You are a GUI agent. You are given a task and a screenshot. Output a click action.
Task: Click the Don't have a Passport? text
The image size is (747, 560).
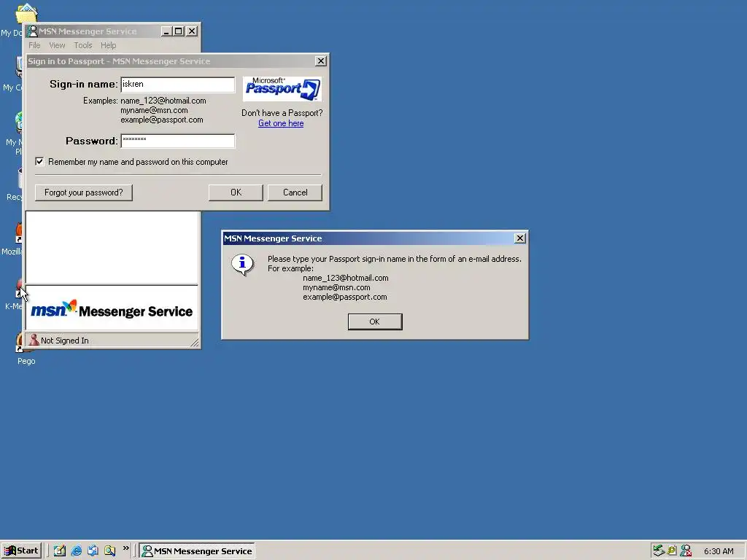282,113
